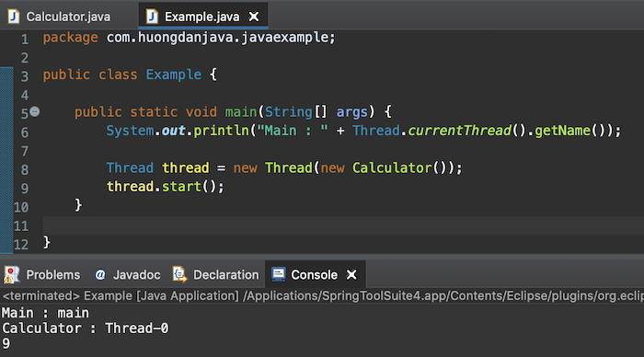Viewport: 644px width, 357px height.
Task: Close the Example.java editor tab
Action: (x=254, y=17)
